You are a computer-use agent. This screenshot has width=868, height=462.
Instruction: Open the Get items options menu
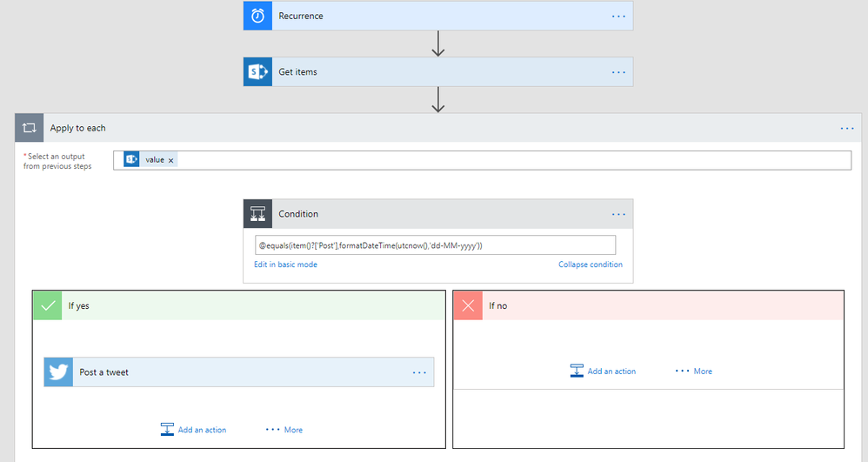tap(618, 72)
